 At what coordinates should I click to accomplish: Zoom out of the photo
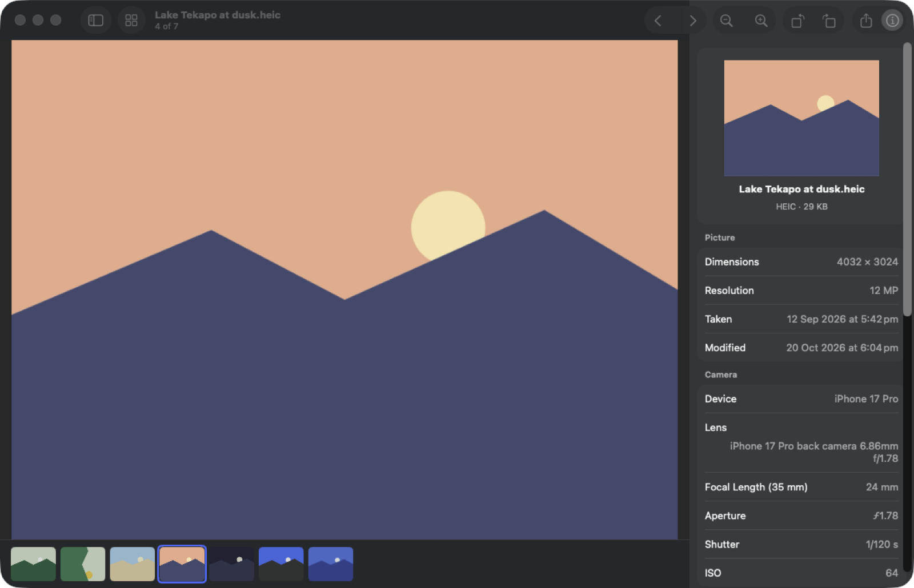(726, 21)
